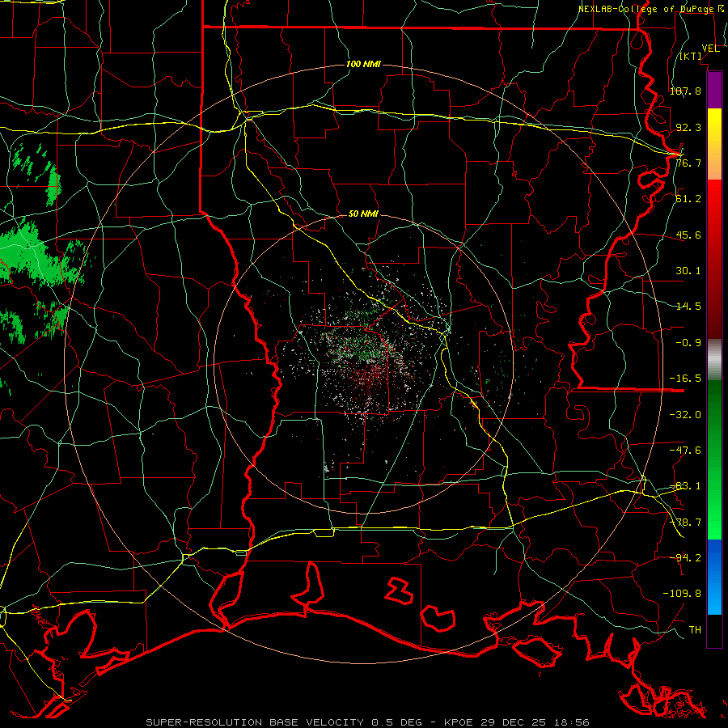Image resolution: width=728 pixels, height=728 pixels.
Task: Click the VEL legend heading
Action: pos(710,49)
